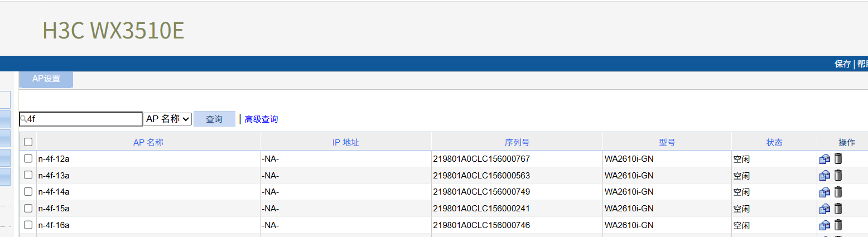Screen dimensions: 868x237
Task: Focus the search box containing 4f
Action: click(x=81, y=119)
